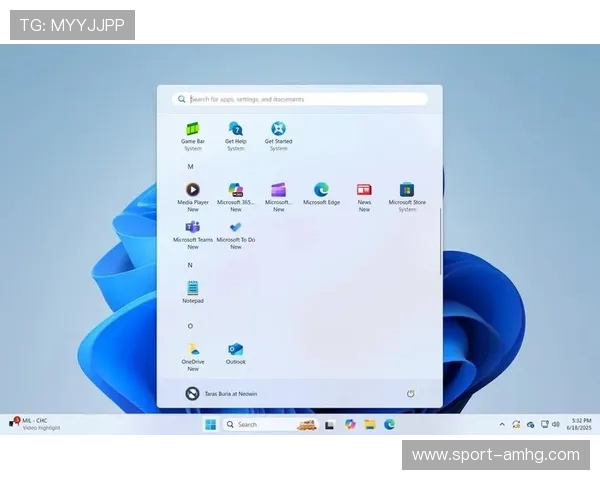The height and width of the screenshot is (480, 600).
Task: Launch Media Player
Action: (192, 190)
